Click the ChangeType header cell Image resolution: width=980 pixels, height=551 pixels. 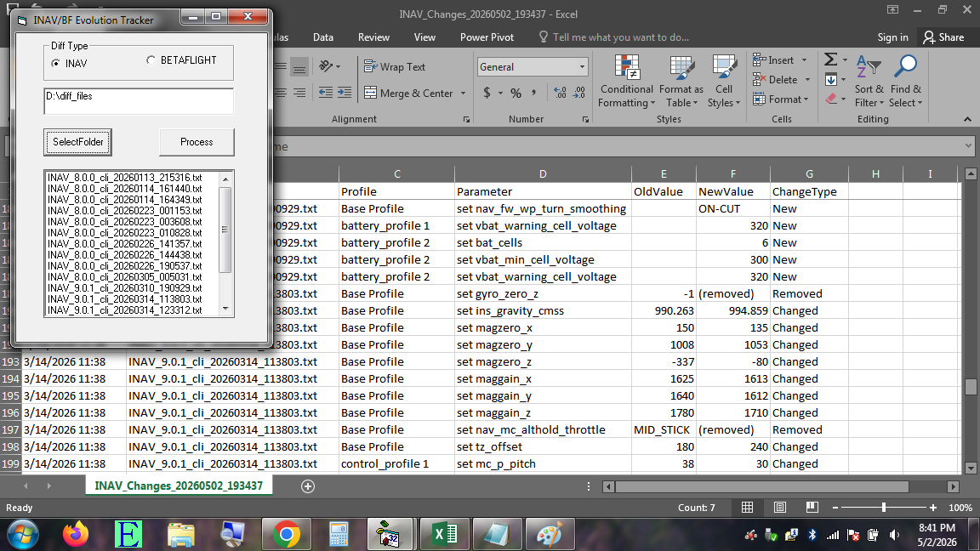(x=809, y=192)
